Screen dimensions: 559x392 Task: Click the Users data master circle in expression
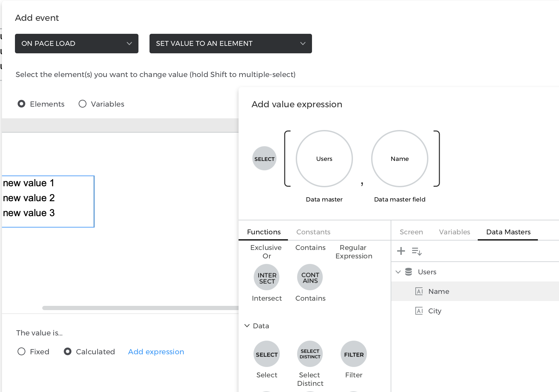pos(324,159)
